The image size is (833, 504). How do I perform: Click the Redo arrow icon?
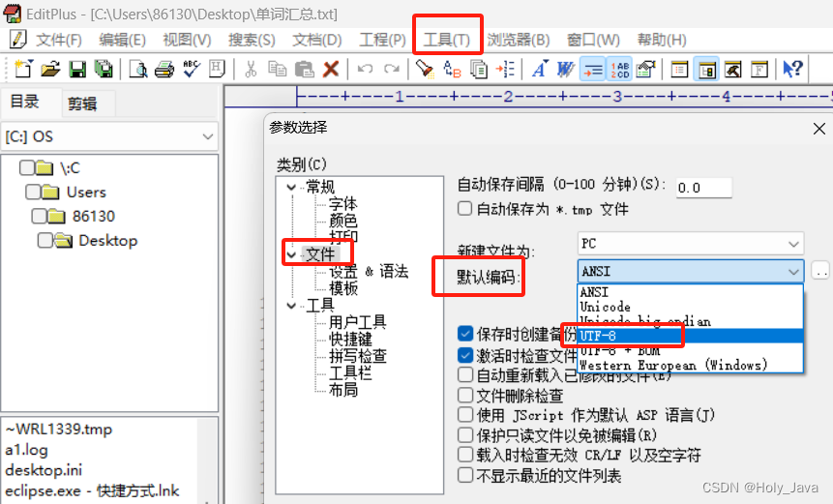[x=392, y=69]
